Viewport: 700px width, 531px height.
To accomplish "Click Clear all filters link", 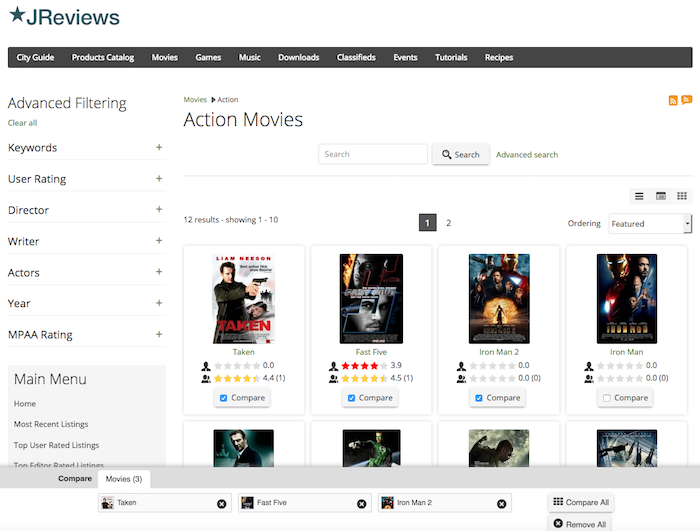I will click(22, 123).
